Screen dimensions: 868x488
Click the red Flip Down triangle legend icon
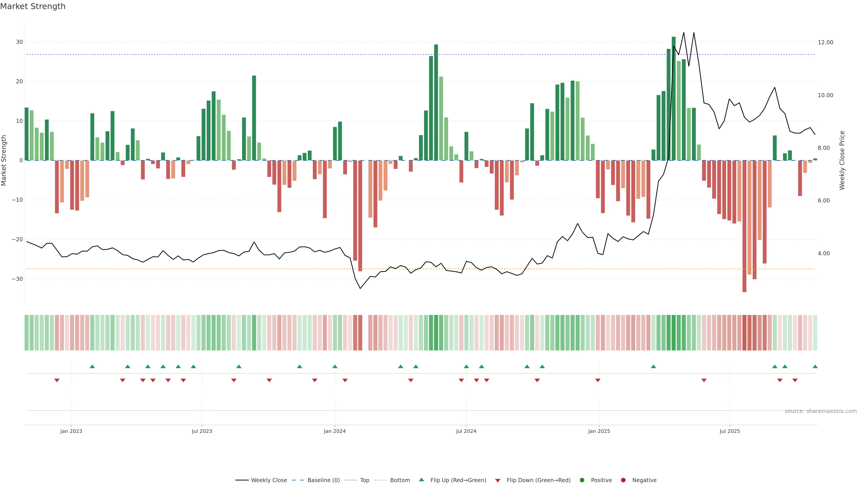(498, 481)
